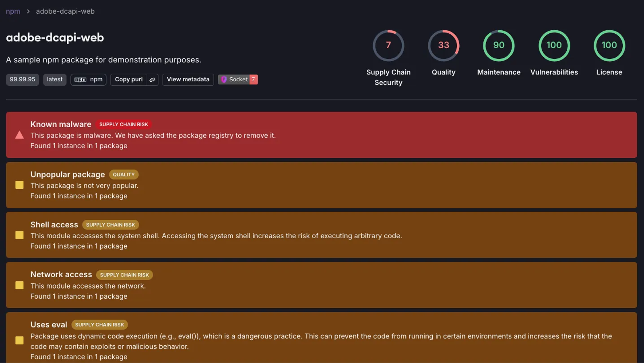Viewport: 644px width, 363px height.
Task: Open the Known malware alert heading
Action: [61, 124]
